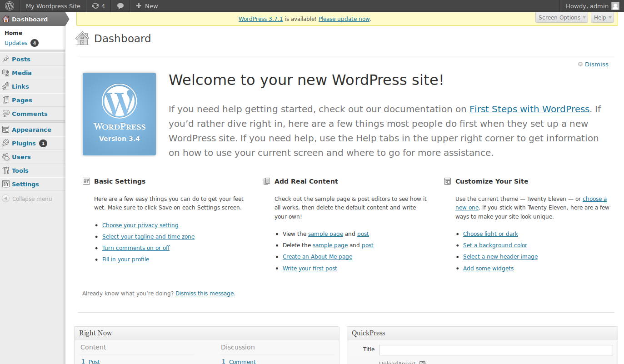
Task: Click the WordPress logo in admin bar
Action: pos(10,6)
